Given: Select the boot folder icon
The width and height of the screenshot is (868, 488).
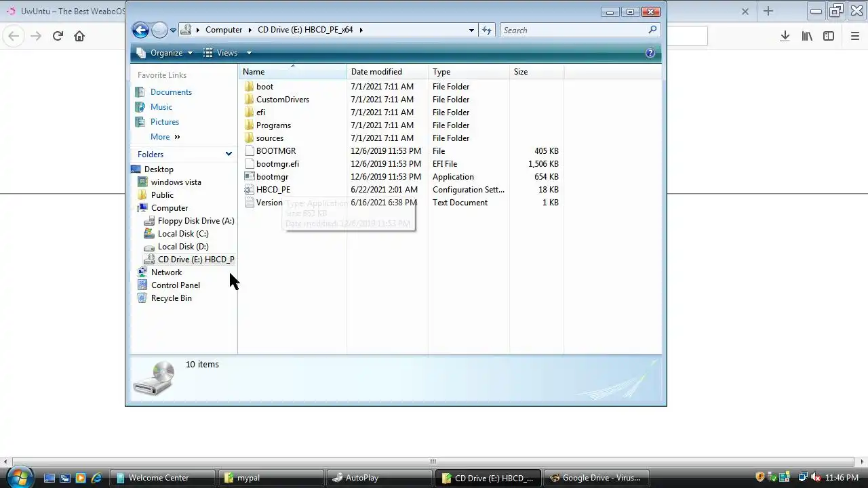Looking at the screenshot, I should coord(249,87).
